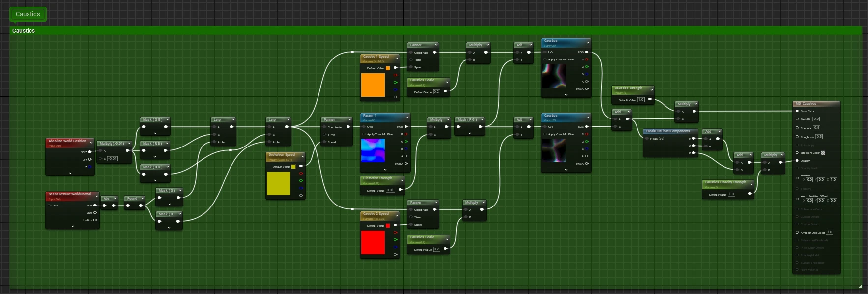Collapse the Caustic 2 Speed node
Image resolution: width=868 pixels, height=294 pixels.
pos(397,215)
